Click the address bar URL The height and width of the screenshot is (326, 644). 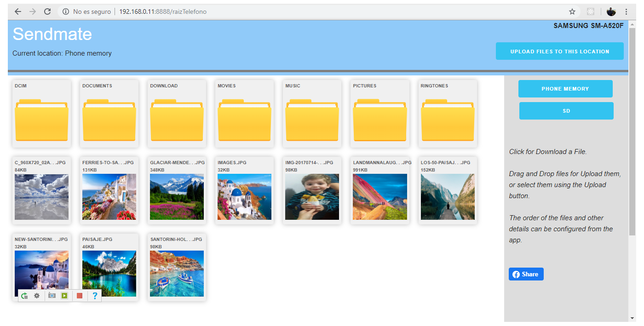[163, 11]
